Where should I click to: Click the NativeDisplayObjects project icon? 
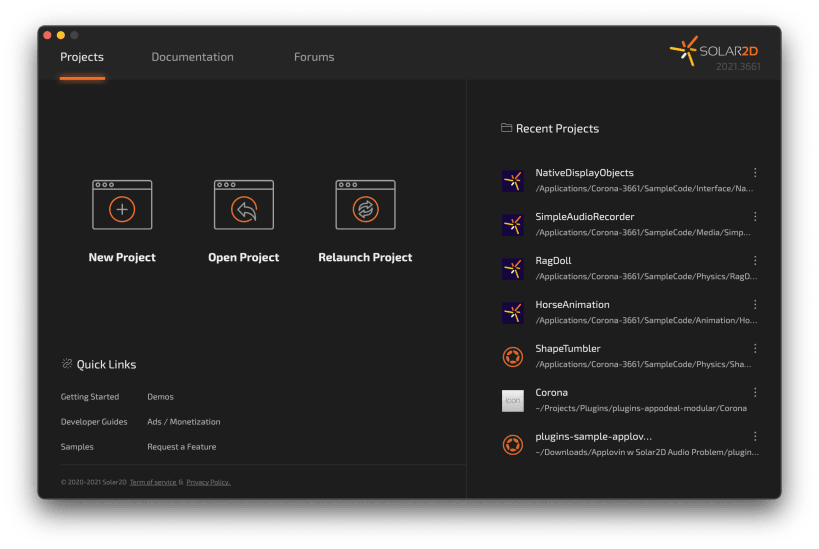[x=513, y=181]
